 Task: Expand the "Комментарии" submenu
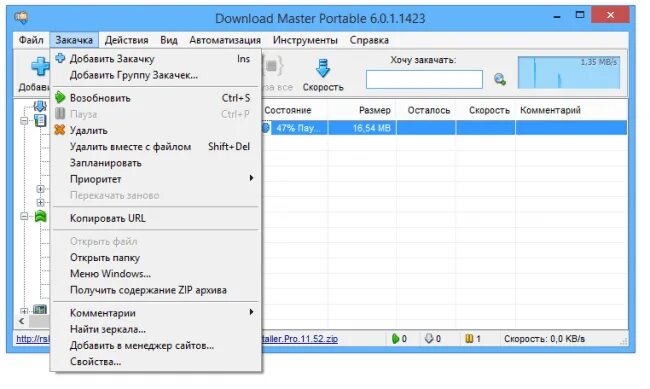point(156,313)
